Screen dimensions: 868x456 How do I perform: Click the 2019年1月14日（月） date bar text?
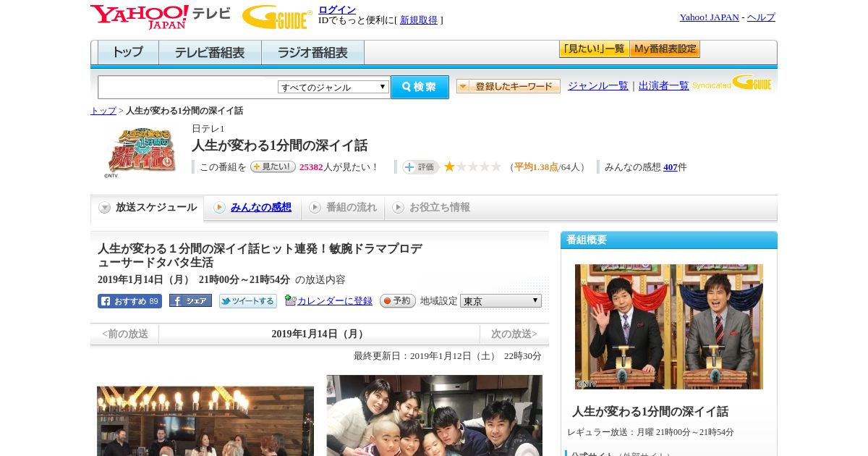(x=319, y=334)
